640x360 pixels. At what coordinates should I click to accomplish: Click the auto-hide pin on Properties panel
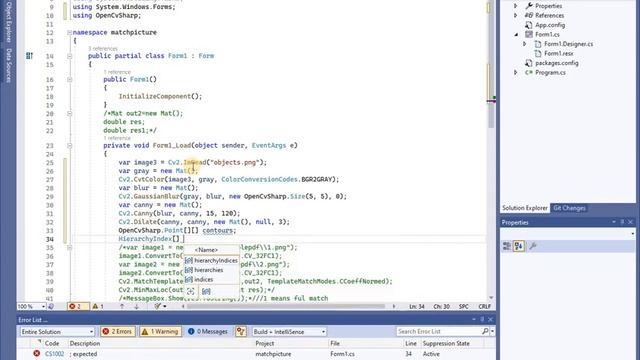[x=622, y=222]
